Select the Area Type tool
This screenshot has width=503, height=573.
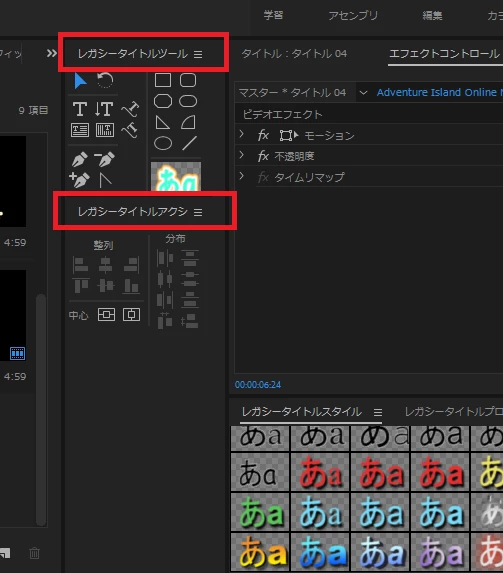[x=80, y=130]
